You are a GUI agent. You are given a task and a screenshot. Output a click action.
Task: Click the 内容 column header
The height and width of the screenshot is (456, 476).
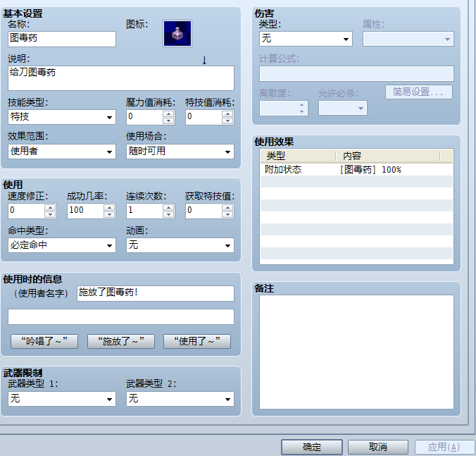coord(388,156)
